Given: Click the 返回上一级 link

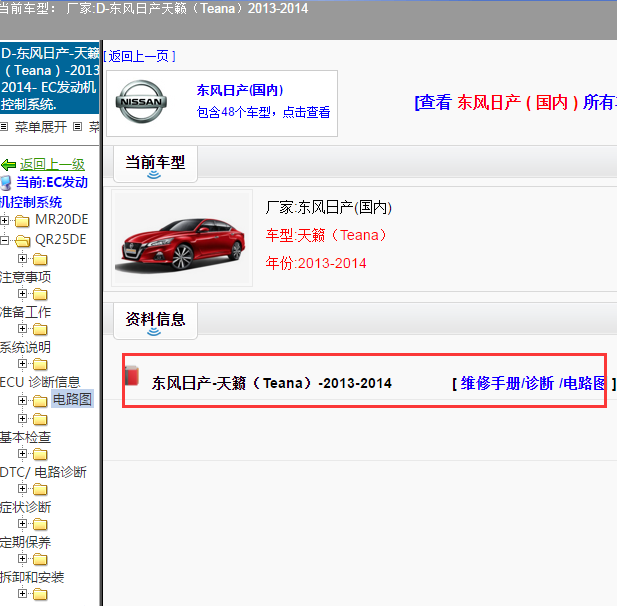Looking at the screenshot, I should (52, 164).
